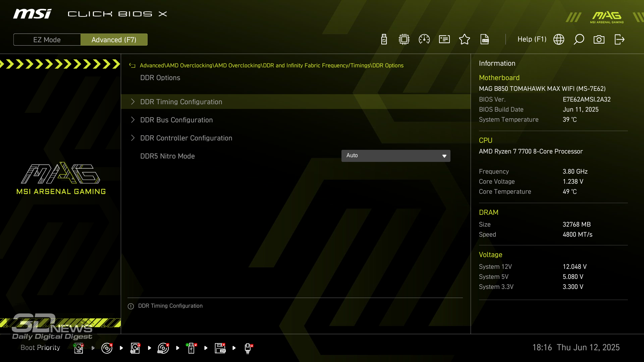The image size is (644, 362).
Task: Select USB hard disk boot device icon
Action: click(x=135, y=348)
